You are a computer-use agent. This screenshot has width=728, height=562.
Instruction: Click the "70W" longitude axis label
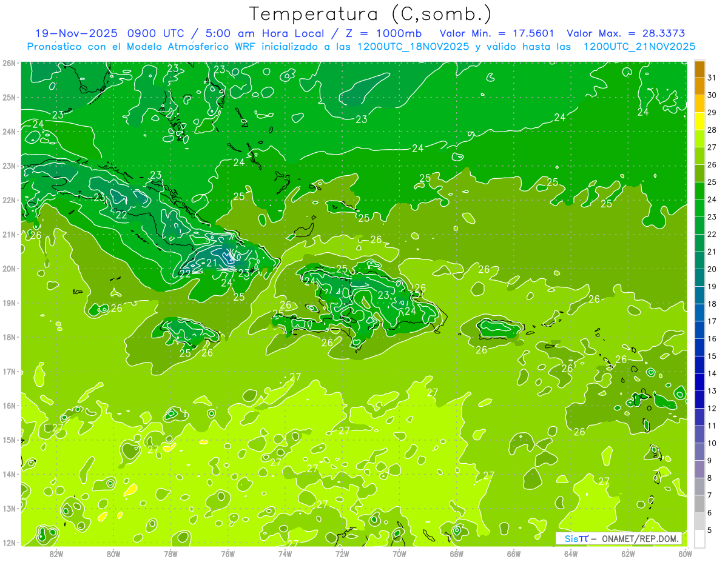399,554
